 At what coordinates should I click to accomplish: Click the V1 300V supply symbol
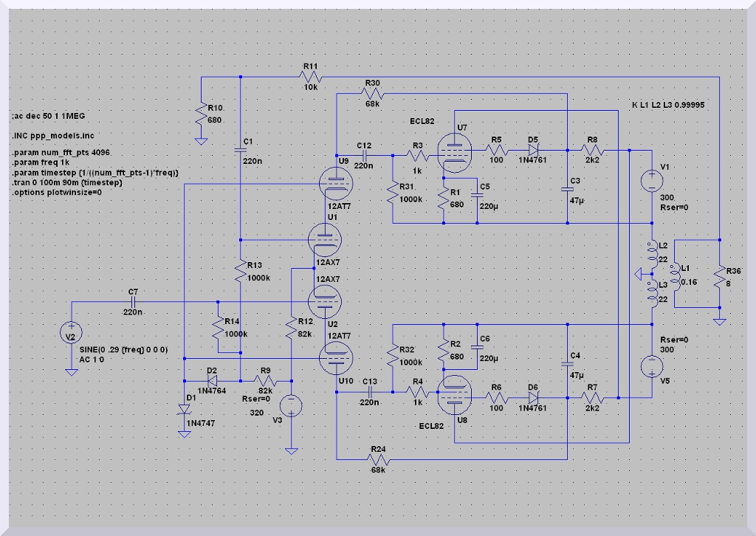coord(652,180)
